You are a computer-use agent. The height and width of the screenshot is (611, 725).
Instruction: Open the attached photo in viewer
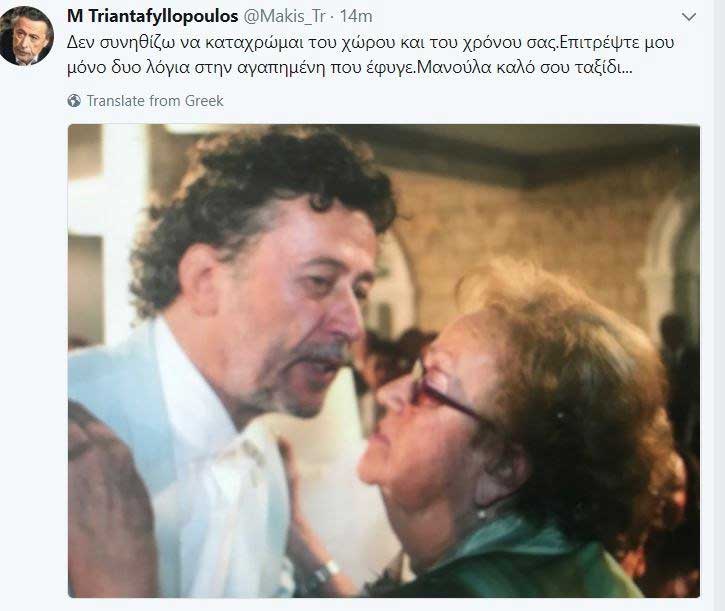click(x=384, y=361)
